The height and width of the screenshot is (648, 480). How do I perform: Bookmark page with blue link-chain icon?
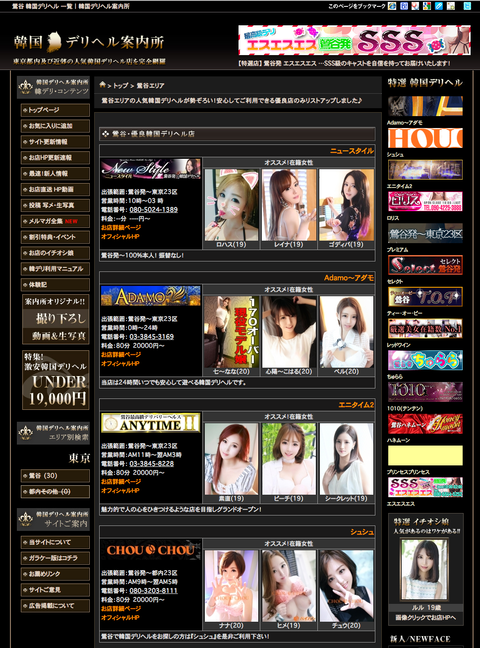(439, 6)
